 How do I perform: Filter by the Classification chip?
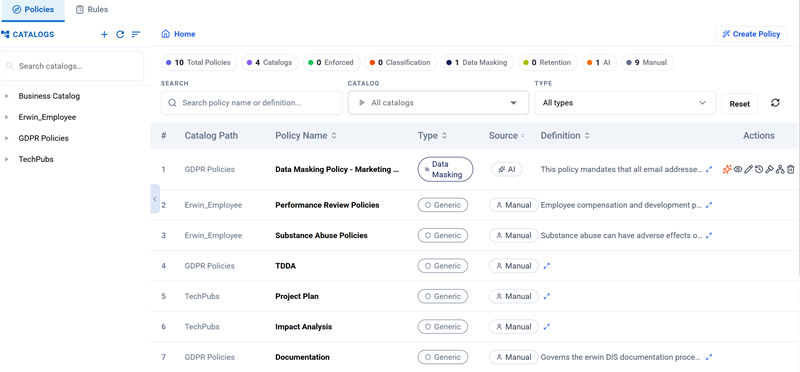[401, 62]
